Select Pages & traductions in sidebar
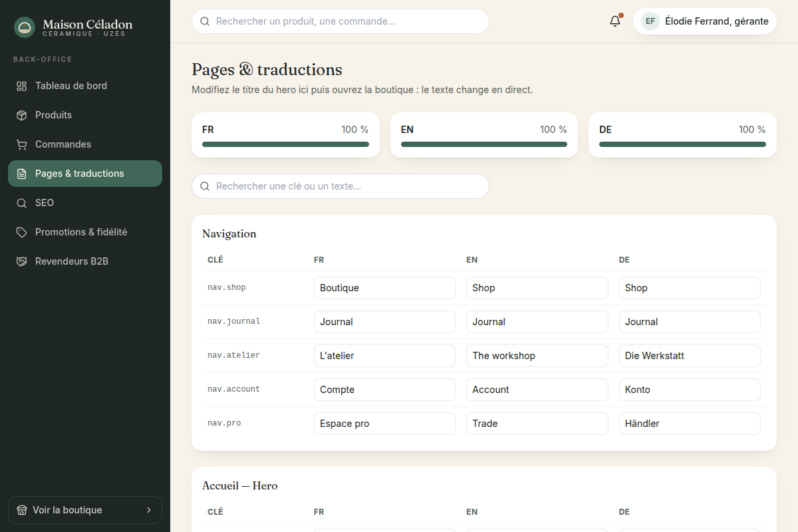The image size is (798, 532). click(x=85, y=174)
